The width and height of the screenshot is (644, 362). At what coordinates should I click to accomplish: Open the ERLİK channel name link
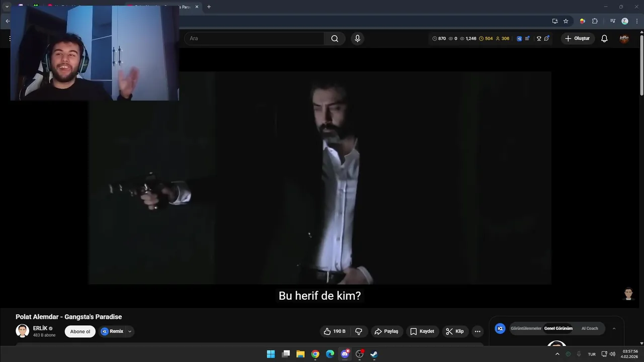point(40,328)
